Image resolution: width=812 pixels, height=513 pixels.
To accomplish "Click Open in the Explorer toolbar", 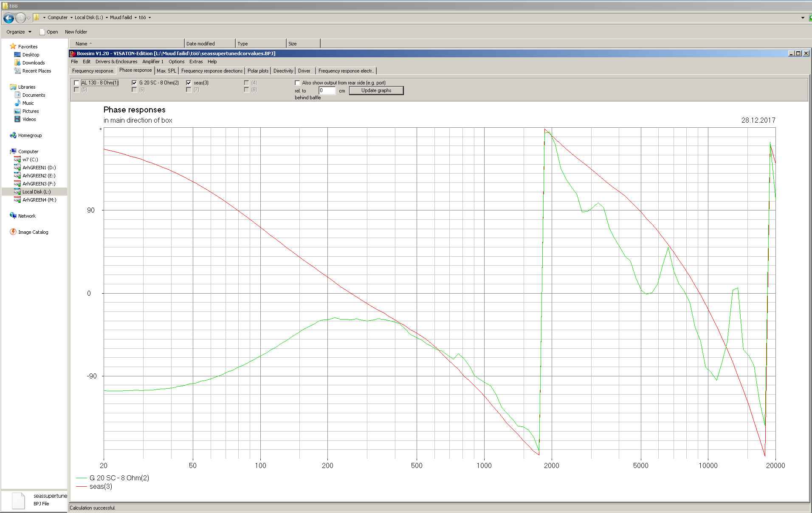I will (49, 32).
